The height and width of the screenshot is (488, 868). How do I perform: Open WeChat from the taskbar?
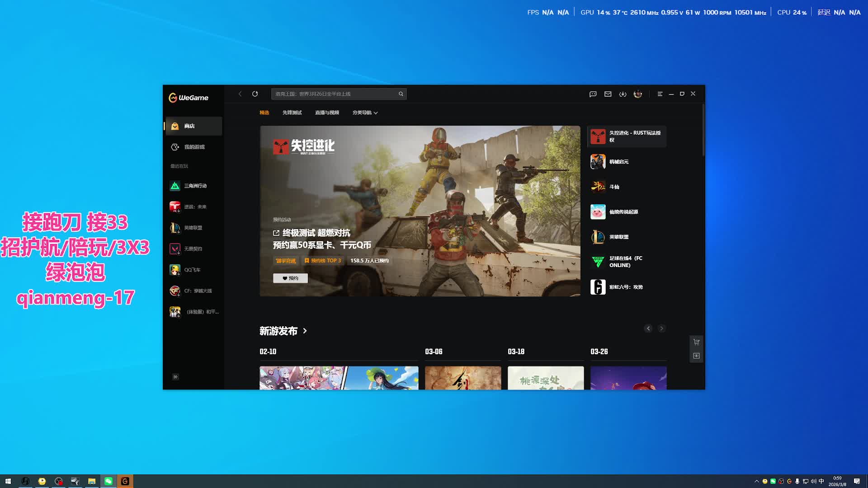point(108,481)
